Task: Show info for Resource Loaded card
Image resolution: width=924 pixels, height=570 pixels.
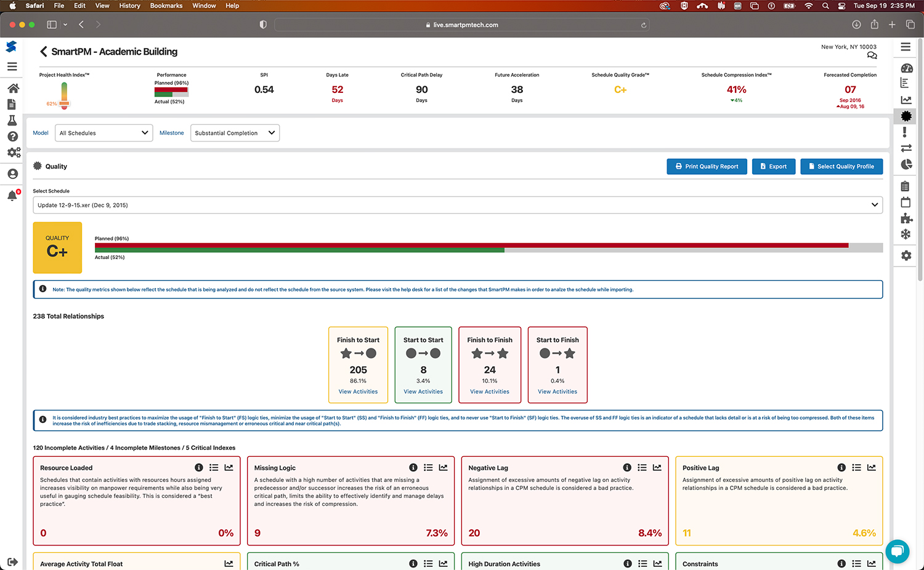Action: 199,468
